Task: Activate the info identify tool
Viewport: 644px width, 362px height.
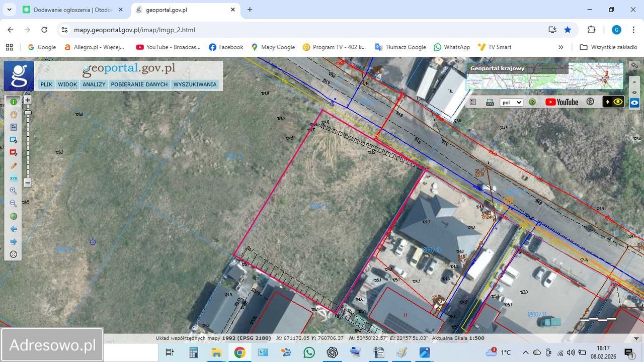Action: pos(14,102)
